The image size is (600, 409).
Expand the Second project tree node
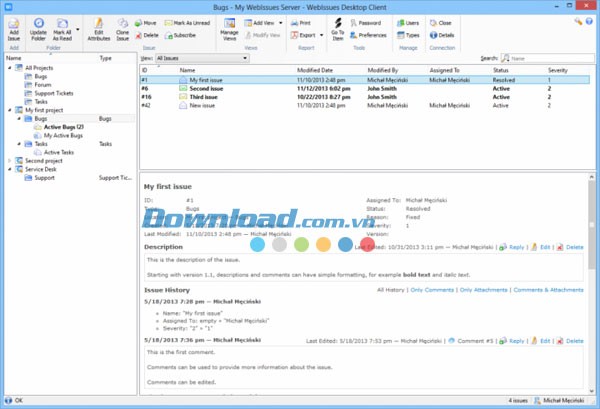click(8, 160)
